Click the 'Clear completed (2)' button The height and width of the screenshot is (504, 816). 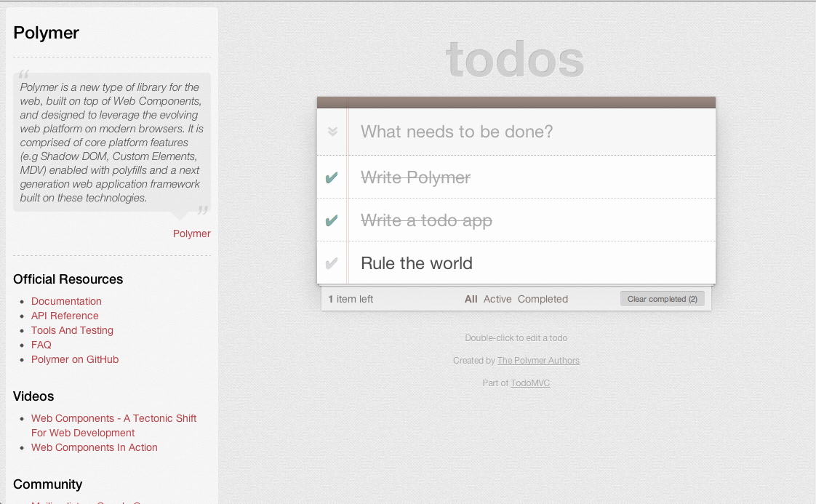[662, 299]
